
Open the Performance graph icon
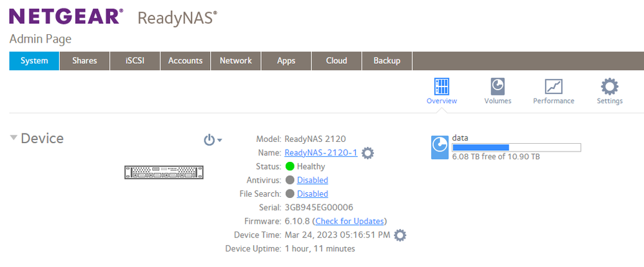pyautogui.click(x=553, y=86)
